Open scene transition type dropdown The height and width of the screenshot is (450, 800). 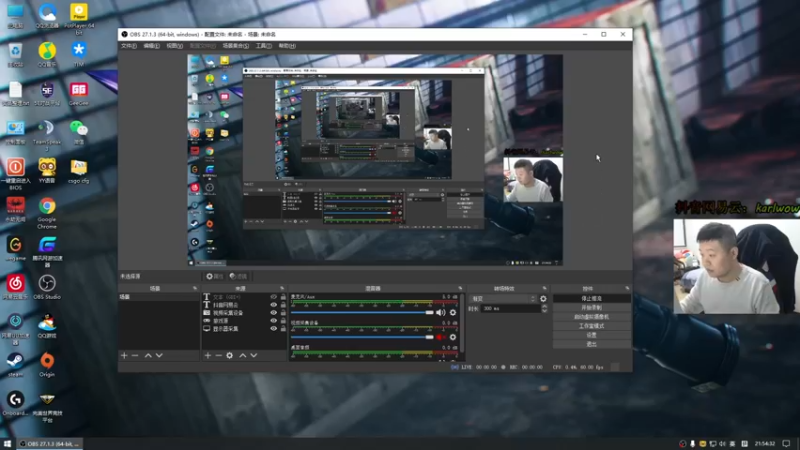pyautogui.click(x=503, y=298)
